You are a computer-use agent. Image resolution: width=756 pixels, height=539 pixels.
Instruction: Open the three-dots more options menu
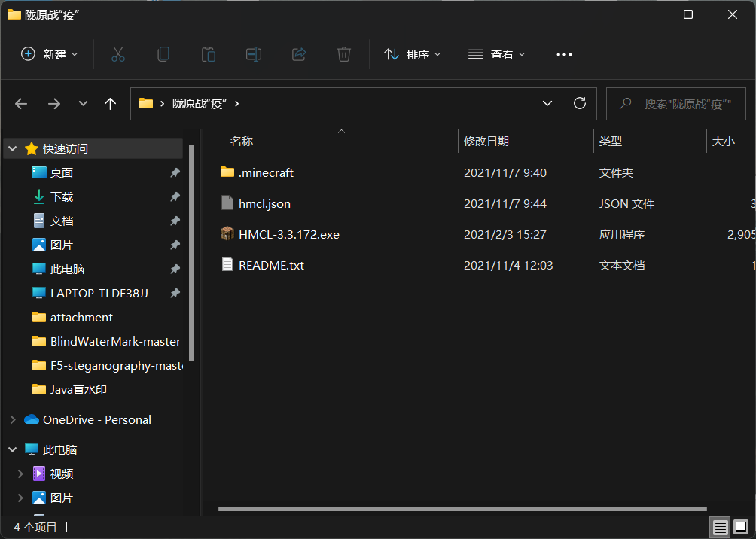(564, 54)
